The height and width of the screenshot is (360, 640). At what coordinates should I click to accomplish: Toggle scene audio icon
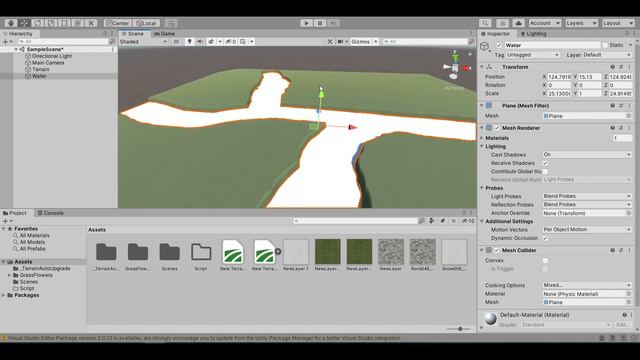tap(200, 41)
